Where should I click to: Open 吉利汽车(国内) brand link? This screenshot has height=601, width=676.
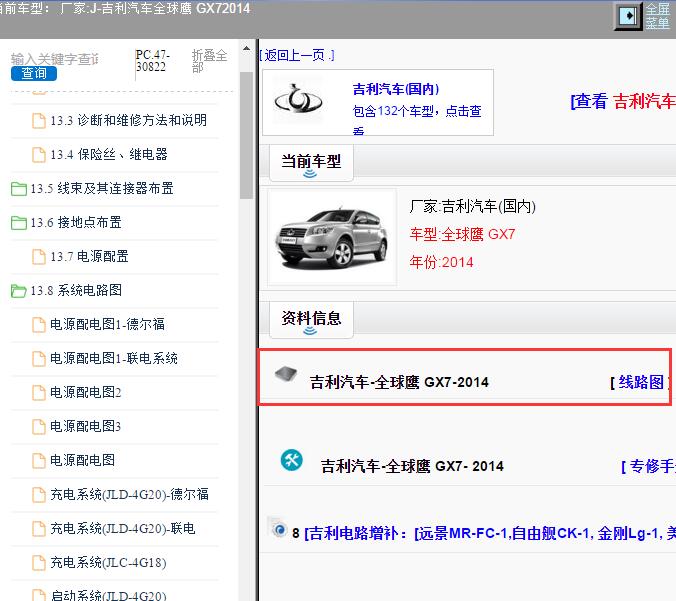click(x=396, y=89)
